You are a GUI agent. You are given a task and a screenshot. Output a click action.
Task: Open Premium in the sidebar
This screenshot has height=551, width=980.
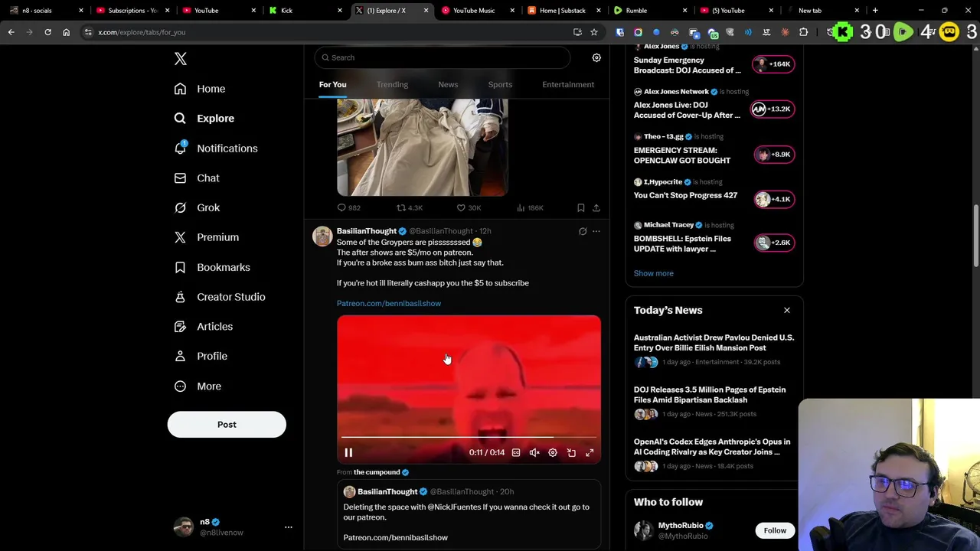(207, 237)
